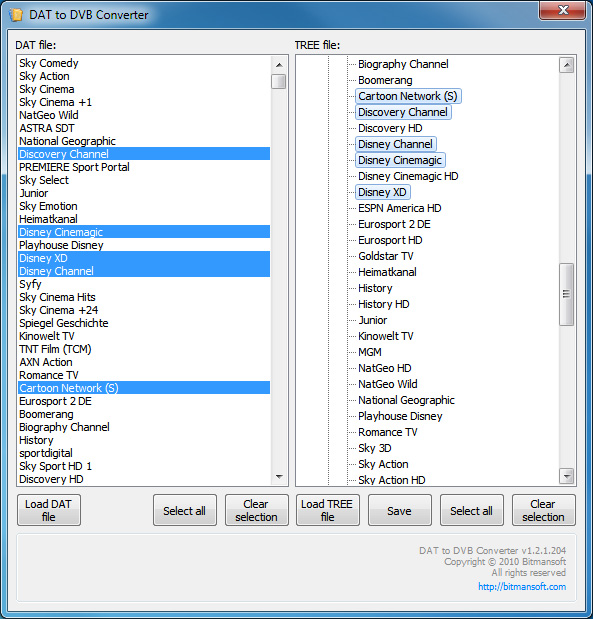Image resolution: width=593 pixels, height=619 pixels.
Task: Select Biography Channel in the TREE file
Action: tap(403, 64)
